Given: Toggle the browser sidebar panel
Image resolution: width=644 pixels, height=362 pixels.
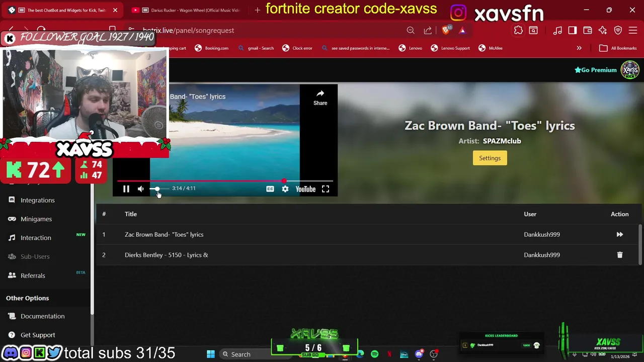Looking at the screenshot, I should pyautogui.click(x=573, y=31).
